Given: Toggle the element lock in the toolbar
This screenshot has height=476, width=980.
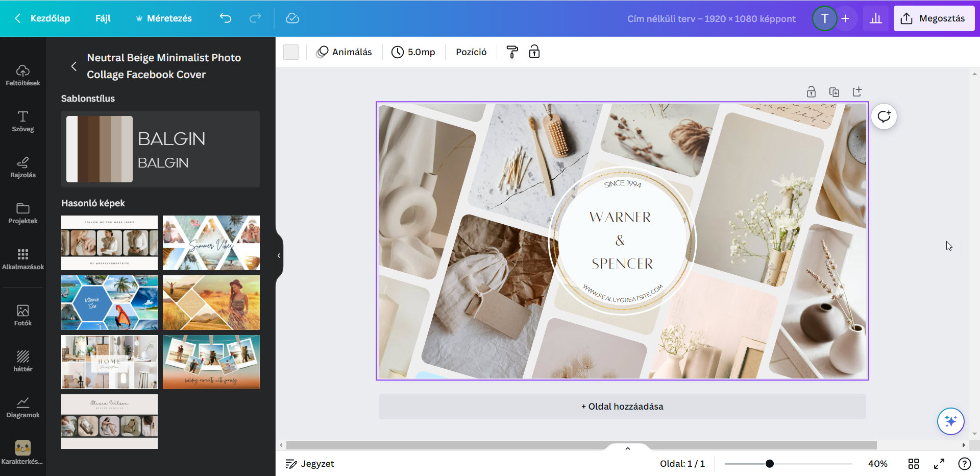Looking at the screenshot, I should point(534,52).
